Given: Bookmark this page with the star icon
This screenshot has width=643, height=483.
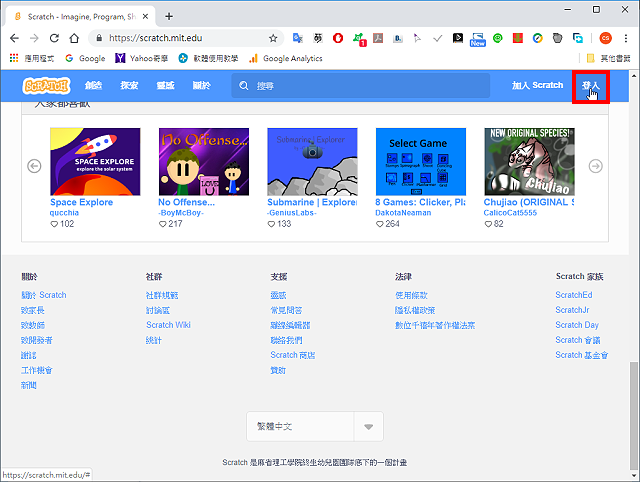Looking at the screenshot, I should 273,38.
